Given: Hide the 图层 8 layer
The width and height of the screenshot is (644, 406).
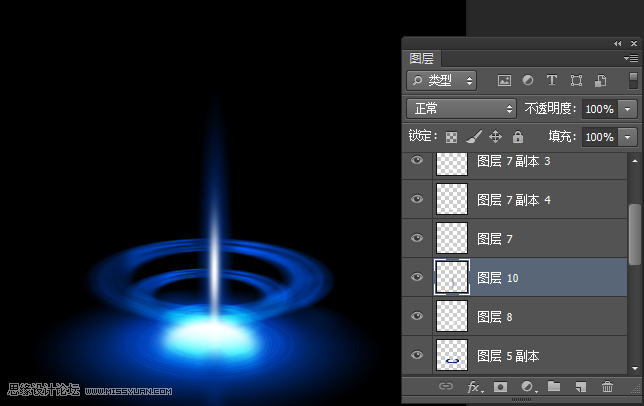Looking at the screenshot, I should pyautogui.click(x=417, y=316).
